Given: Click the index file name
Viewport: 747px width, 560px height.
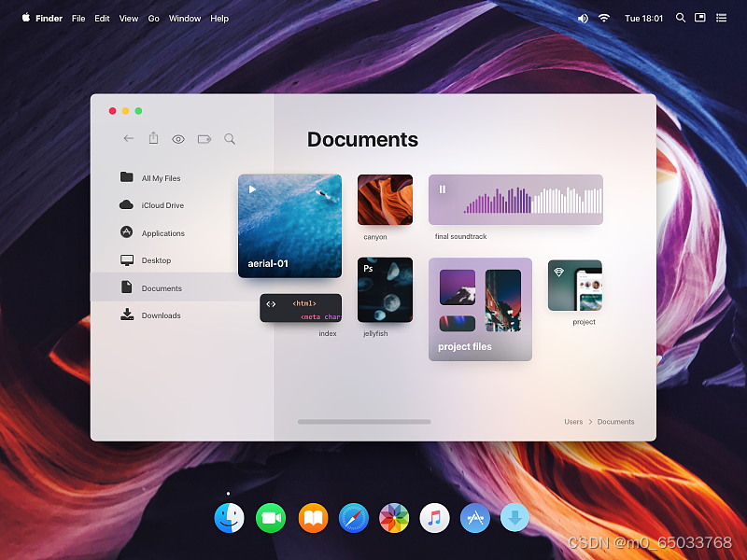Looking at the screenshot, I should click(328, 333).
